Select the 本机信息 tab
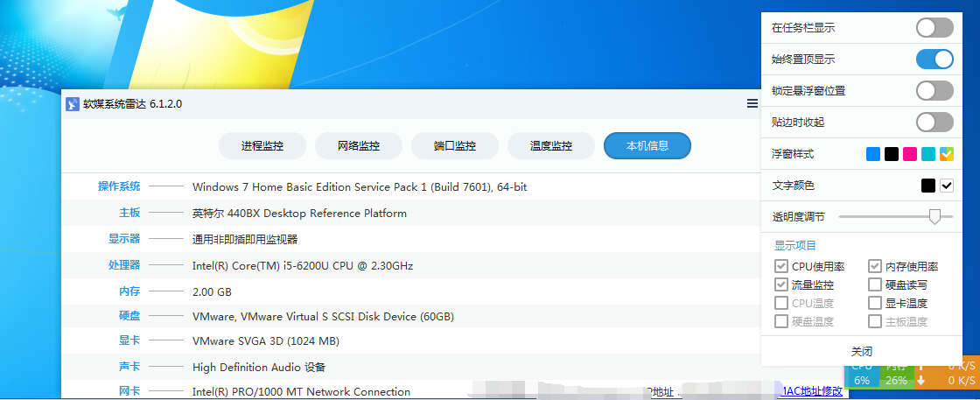 click(x=647, y=145)
